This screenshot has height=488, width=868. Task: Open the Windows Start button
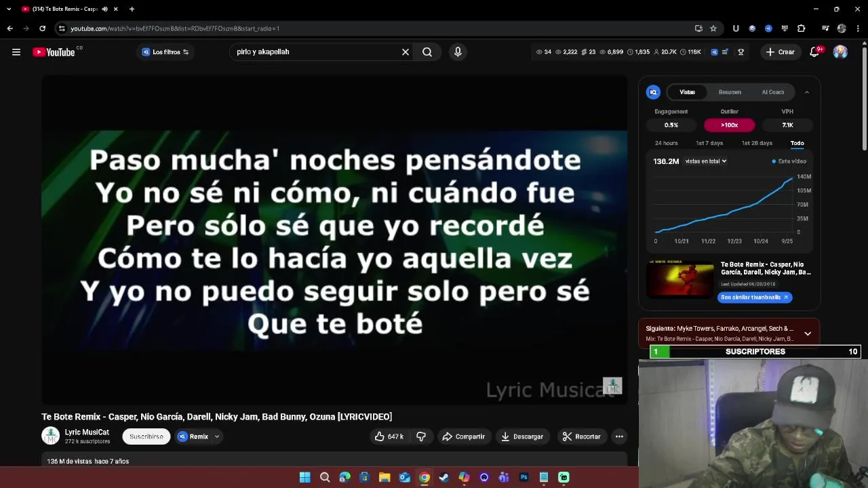point(304,477)
